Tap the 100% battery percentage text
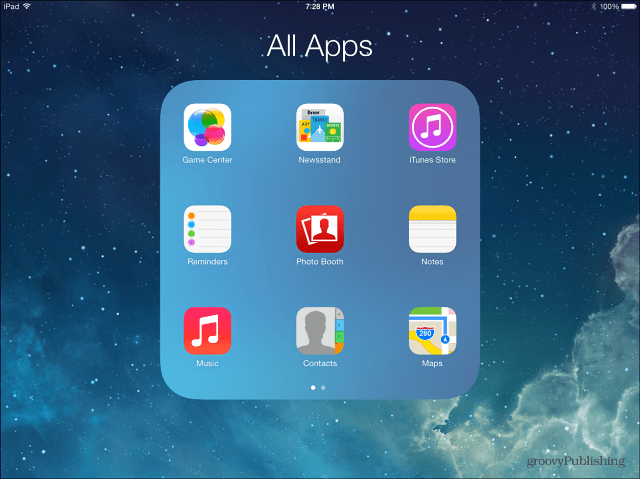640x479 pixels. [609, 7]
